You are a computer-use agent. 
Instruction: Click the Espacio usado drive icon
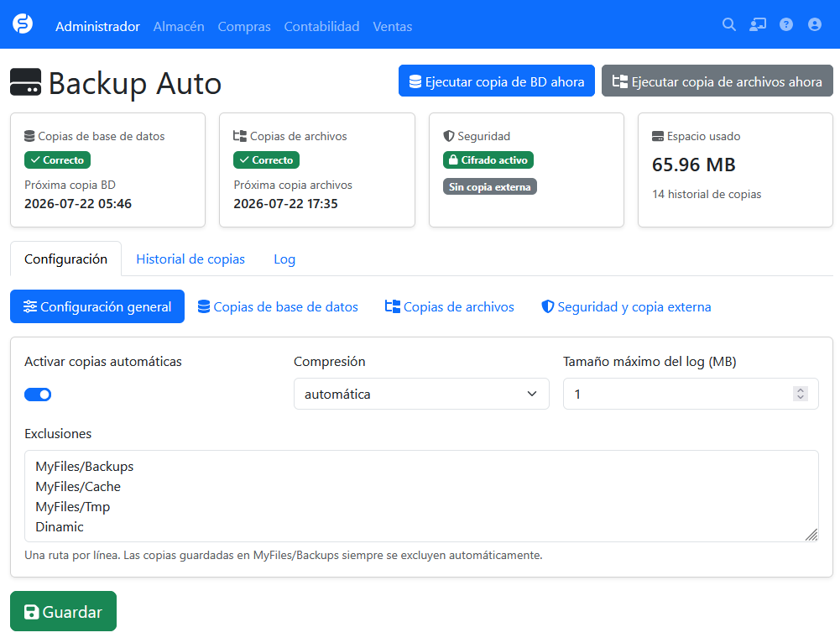pyautogui.click(x=658, y=136)
